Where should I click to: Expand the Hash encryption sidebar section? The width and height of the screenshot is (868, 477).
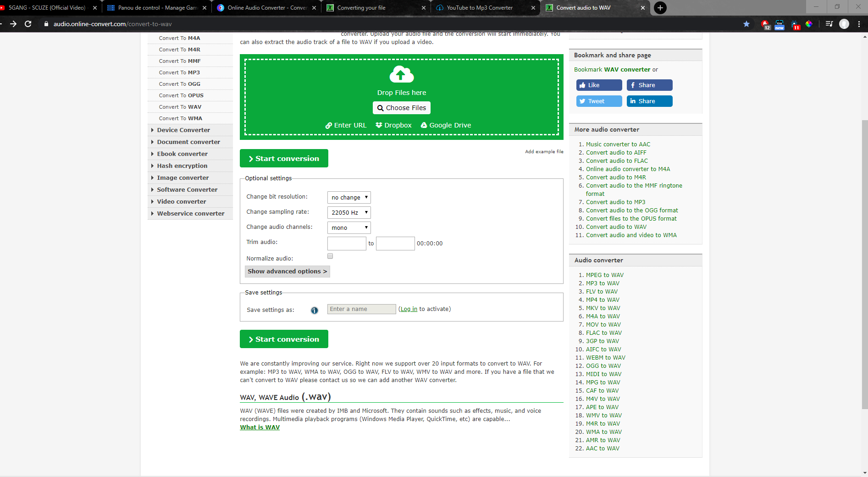coord(182,166)
